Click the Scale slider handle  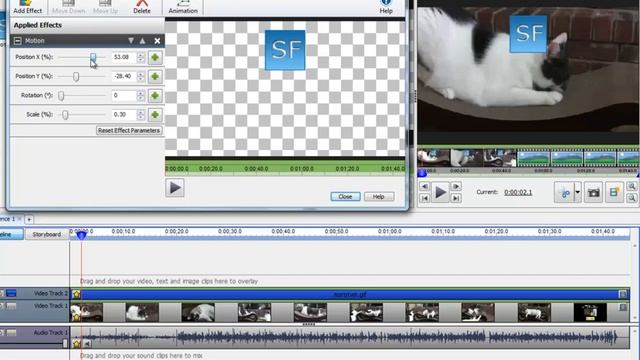(65, 115)
